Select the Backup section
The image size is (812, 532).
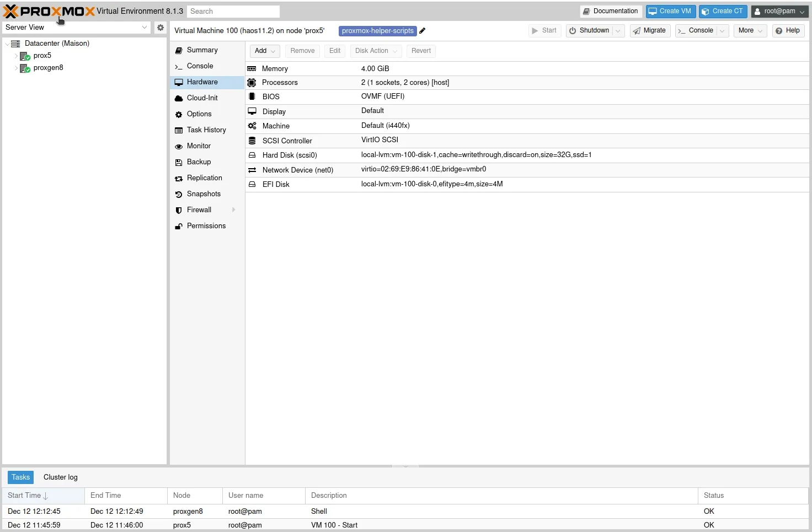[x=198, y=162]
